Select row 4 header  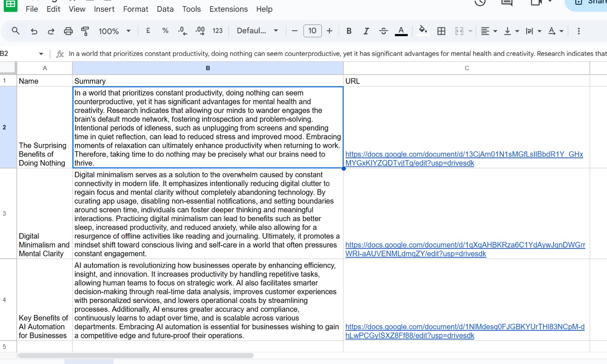(x=8, y=300)
